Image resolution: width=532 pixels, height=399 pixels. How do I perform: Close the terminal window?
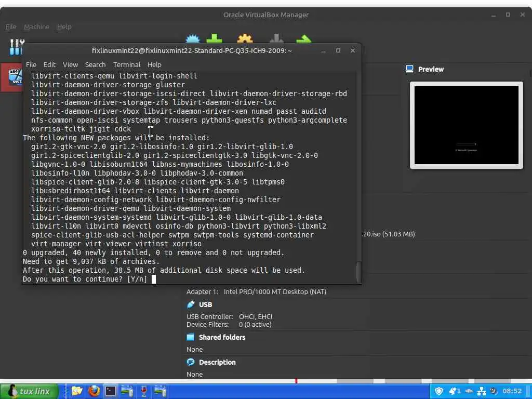353,50
